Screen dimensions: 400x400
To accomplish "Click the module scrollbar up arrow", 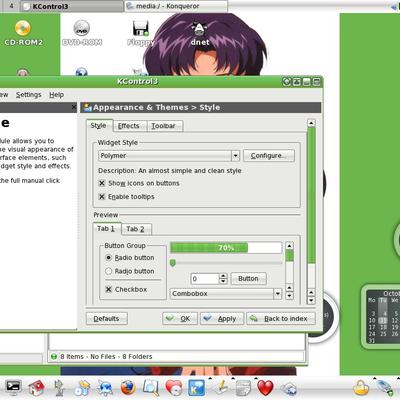I will pos(311,123).
